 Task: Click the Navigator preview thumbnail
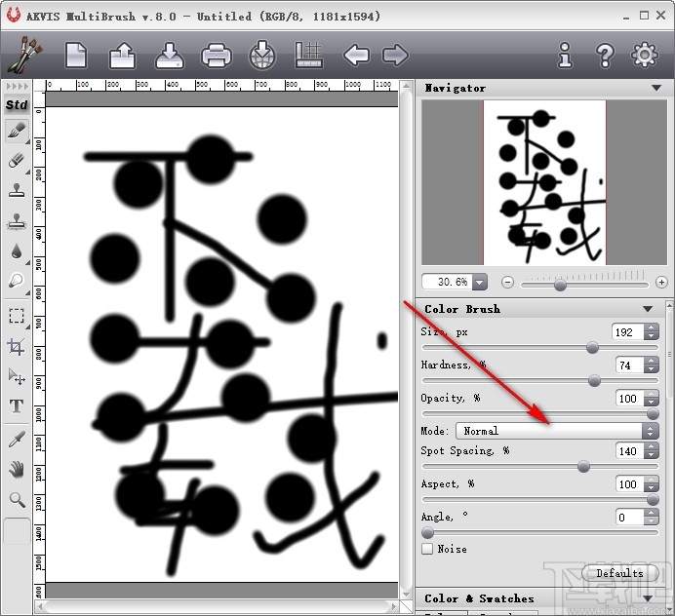point(544,182)
